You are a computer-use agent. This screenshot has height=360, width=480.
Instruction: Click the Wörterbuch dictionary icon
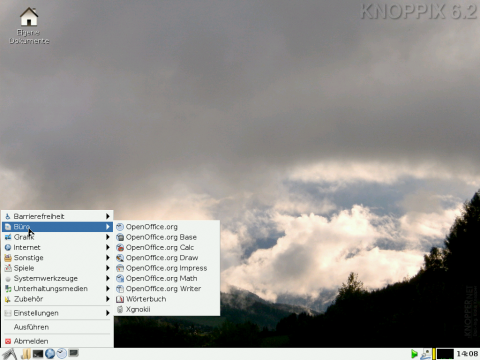pyautogui.click(x=120, y=299)
